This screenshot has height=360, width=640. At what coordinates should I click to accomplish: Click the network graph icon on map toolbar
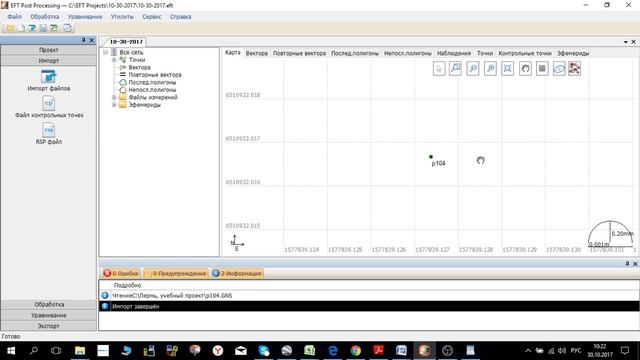pos(574,69)
